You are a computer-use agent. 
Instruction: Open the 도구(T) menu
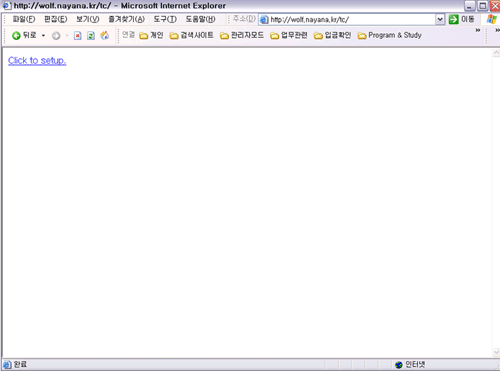click(x=165, y=19)
